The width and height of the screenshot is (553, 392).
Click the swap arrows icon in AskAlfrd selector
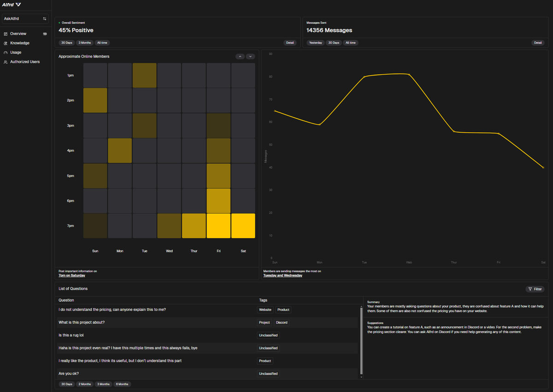tap(45, 19)
